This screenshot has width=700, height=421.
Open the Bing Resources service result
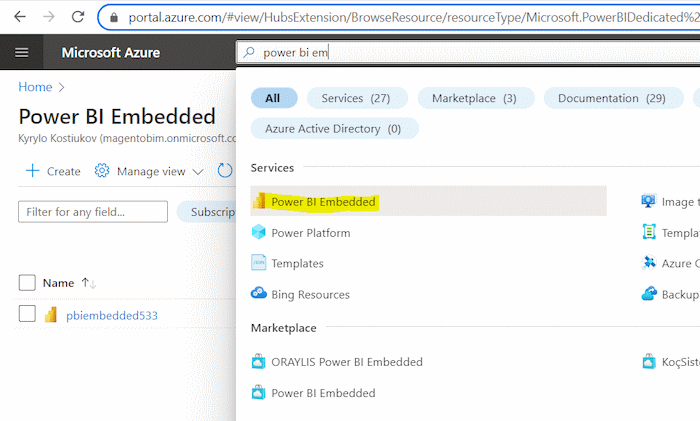coord(310,295)
